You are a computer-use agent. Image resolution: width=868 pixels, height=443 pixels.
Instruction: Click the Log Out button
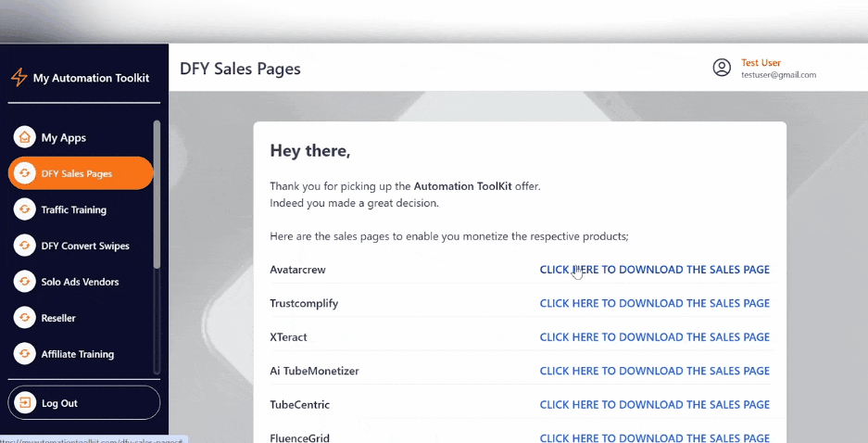84,402
